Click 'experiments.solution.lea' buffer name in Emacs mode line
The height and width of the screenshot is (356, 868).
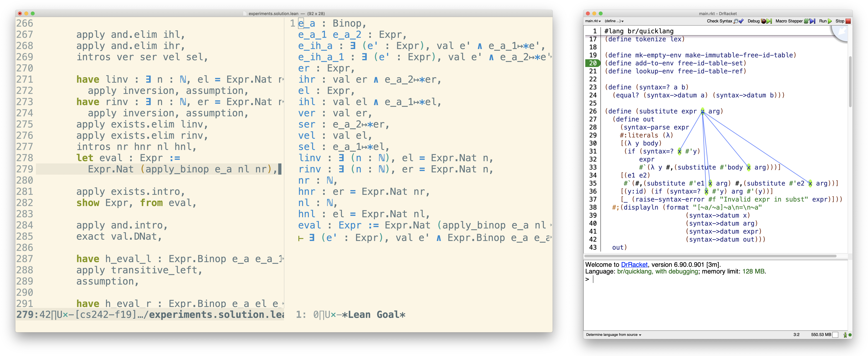coord(216,315)
